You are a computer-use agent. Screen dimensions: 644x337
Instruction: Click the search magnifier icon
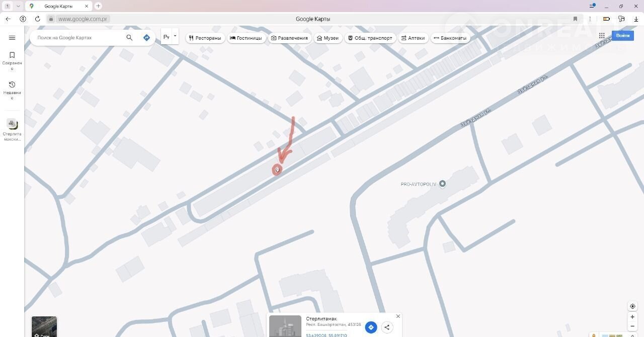[129, 38]
